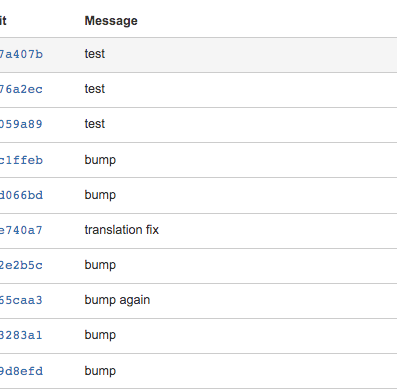This screenshot has height=389, width=397.
Task: Open commit link ending e740a7
Action: click(x=21, y=230)
